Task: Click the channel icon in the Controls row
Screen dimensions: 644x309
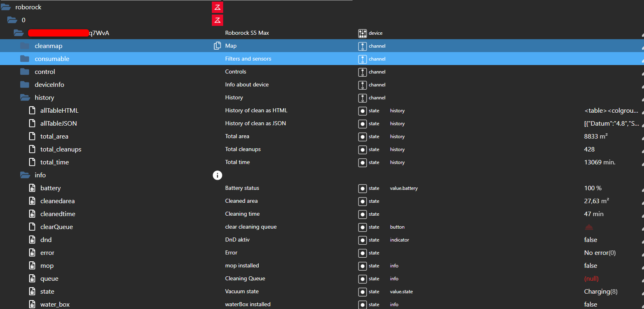Action: coord(363,72)
